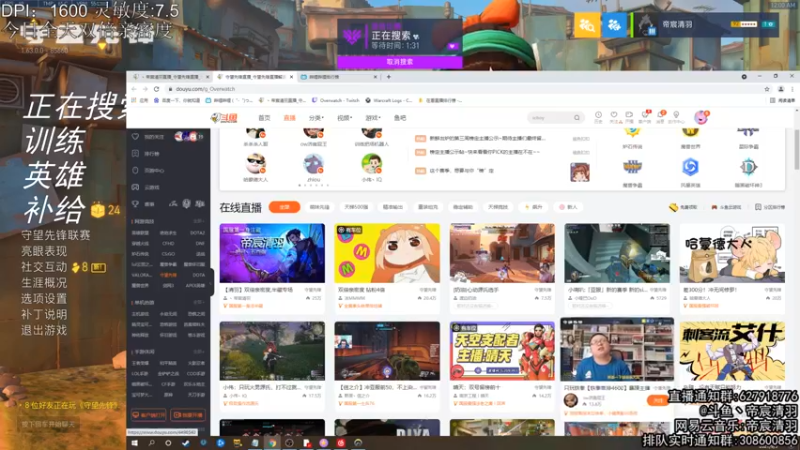The width and height of the screenshot is (800, 450).
Task: Open the 哈蒙德大人 streamer avatar
Action: pos(255,165)
